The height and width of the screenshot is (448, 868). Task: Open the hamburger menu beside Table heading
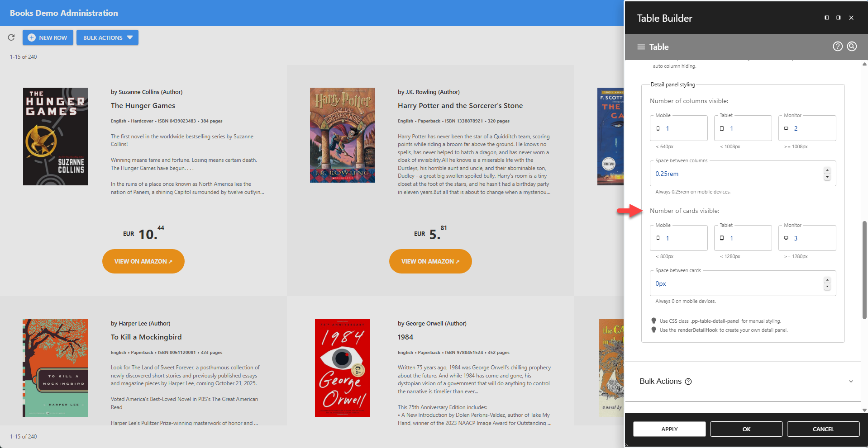coord(641,47)
